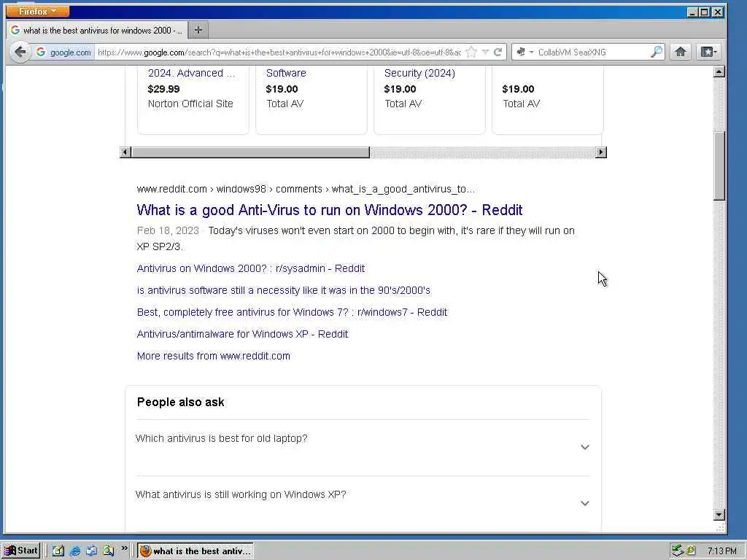
Task: Click the Firefox taskbar window button
Action: pyautogui.click(x=196, y=551)
